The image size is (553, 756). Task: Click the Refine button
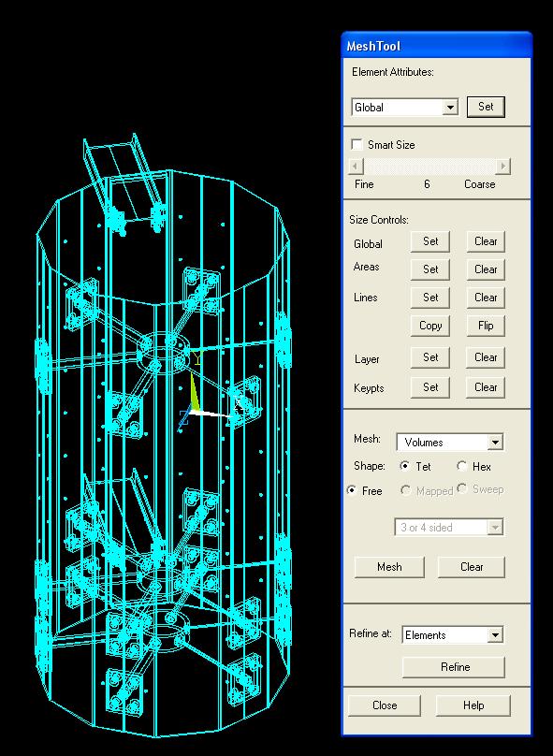click(x=454, y=667)
